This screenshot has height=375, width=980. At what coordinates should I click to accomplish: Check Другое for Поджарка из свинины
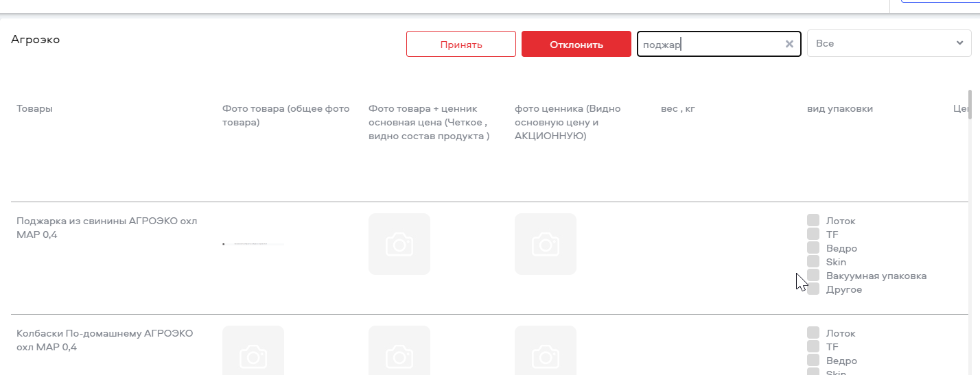tap(813, 289)
